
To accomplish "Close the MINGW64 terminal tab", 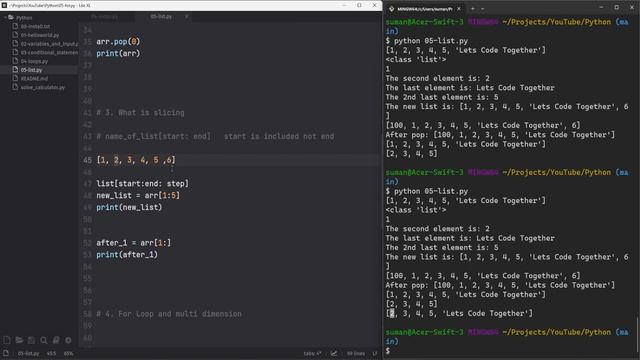I will click(459, 9).
